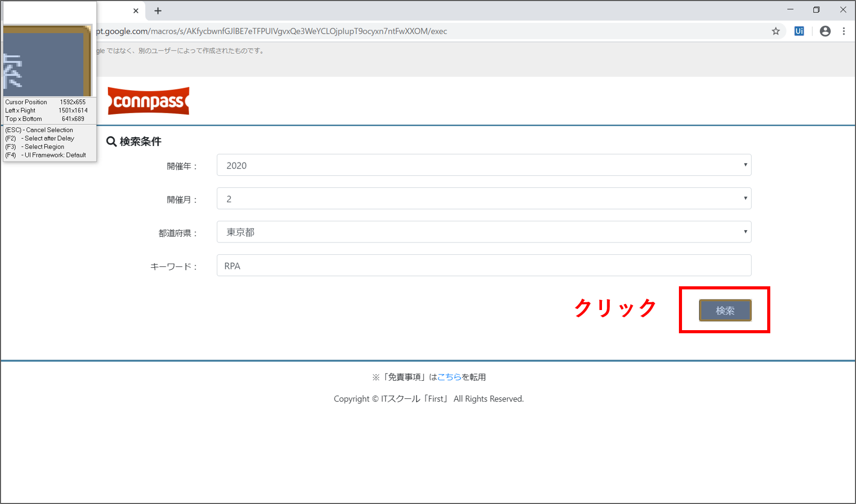Open the Chrome profile account icon
Screen dimensions: 856x504
pyautogui.click(x=825, y=31)
